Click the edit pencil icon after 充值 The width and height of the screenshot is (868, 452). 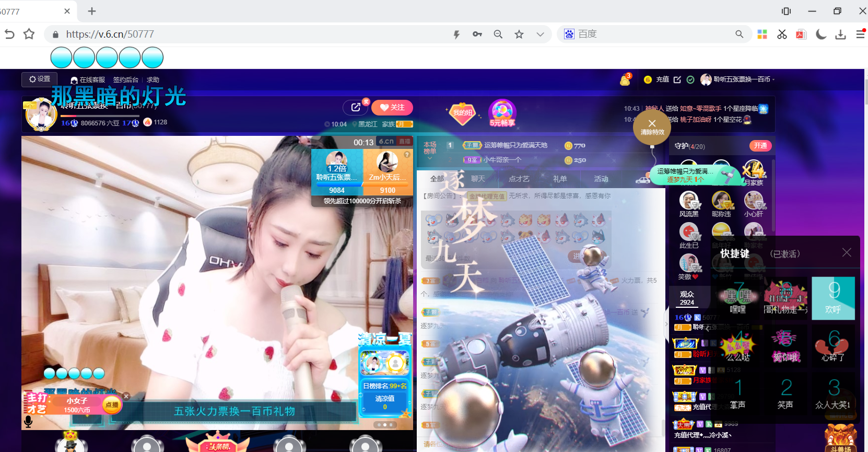[x=677, y=79]
